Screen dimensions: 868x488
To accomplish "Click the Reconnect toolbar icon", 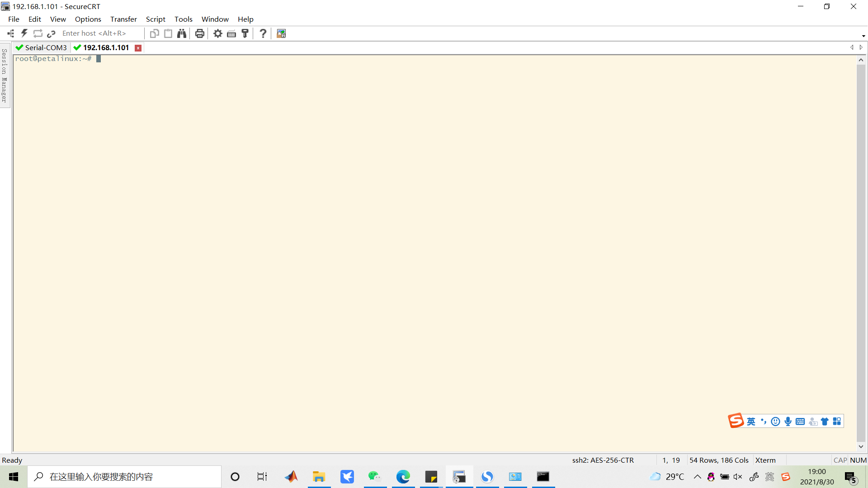I will pos(38,33).
